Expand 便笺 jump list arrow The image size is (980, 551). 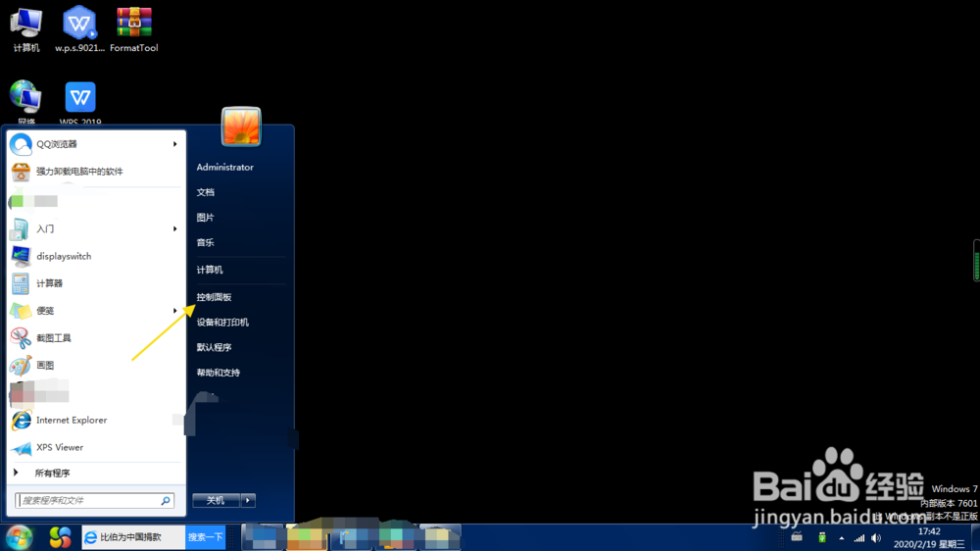[x=175, y=311]
